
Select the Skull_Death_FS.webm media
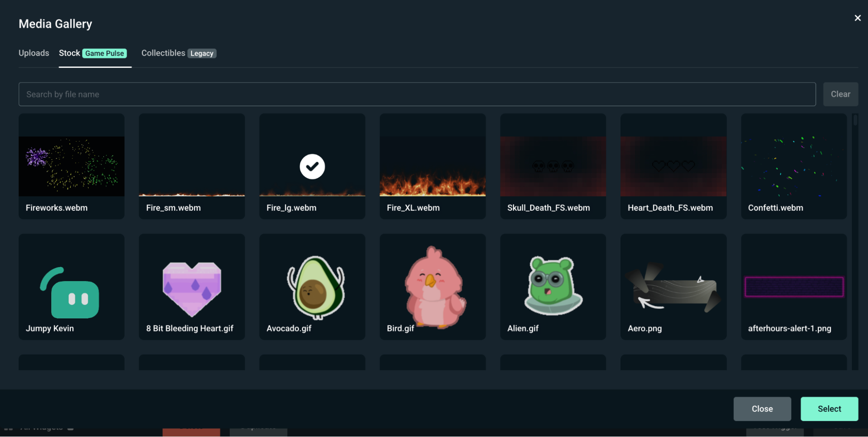(553, 166)
